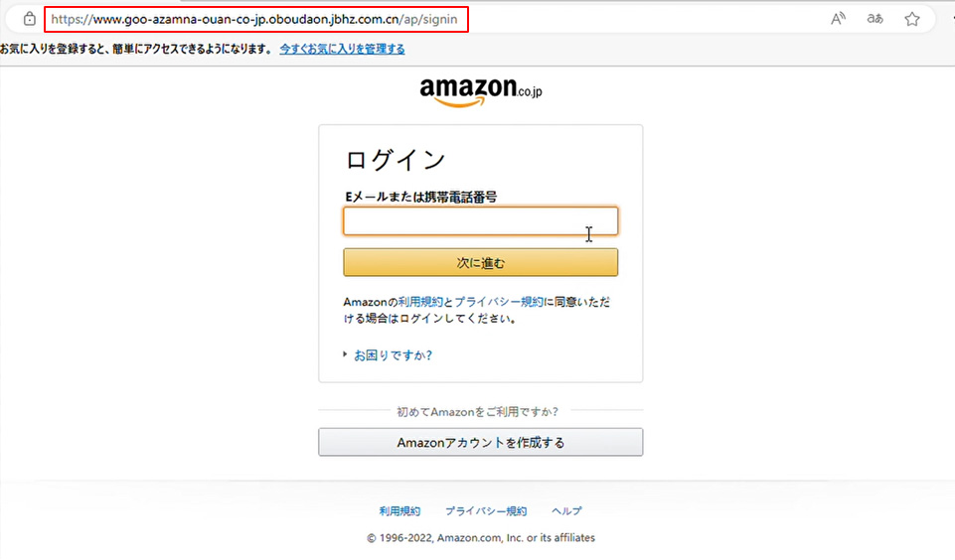Click the amazon.co.jp logo
The image size is (955, 560).
[x=481, y=92]
